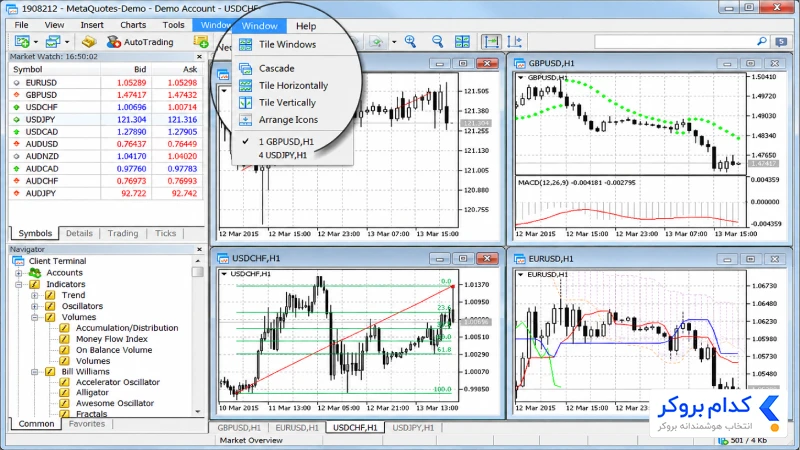Open the new chart dropdown arrow
800x450 pixels.
[x=36, y=42]
